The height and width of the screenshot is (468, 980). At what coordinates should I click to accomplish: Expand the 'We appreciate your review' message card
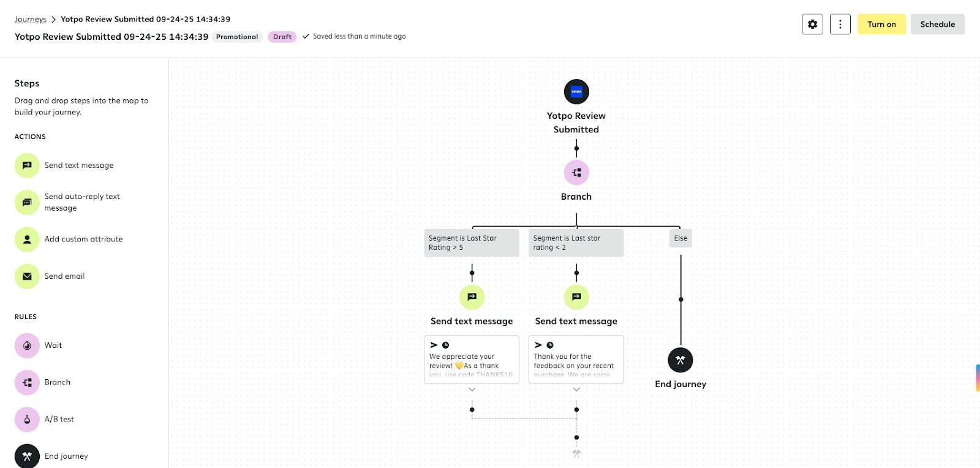472,390
